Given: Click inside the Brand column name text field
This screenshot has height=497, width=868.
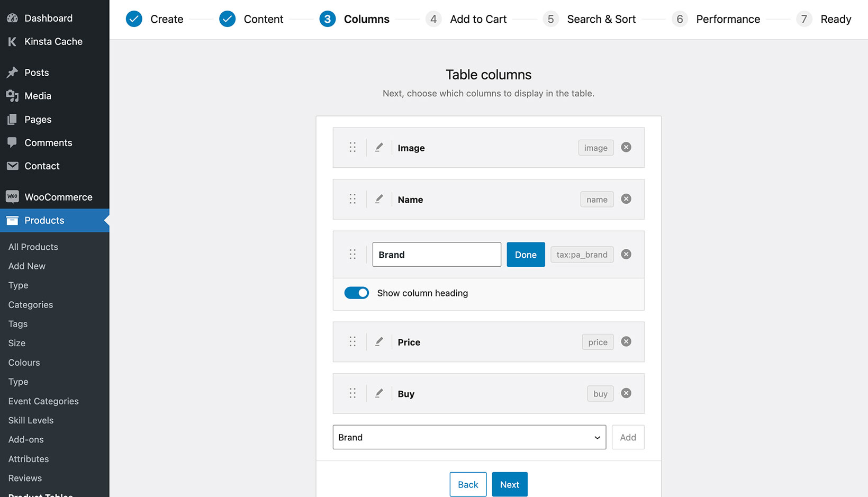Looking at the screenshot, I should [436, 254].
